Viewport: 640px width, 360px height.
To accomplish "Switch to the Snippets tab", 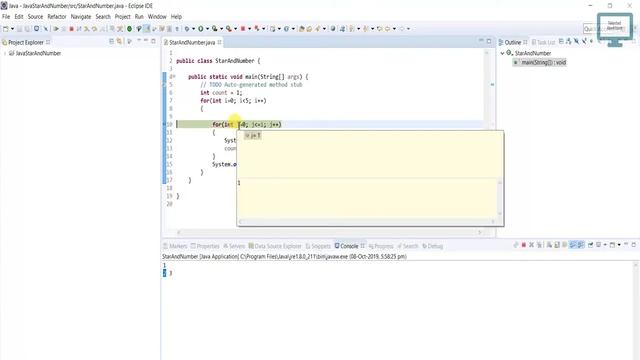I will (318, 246).
